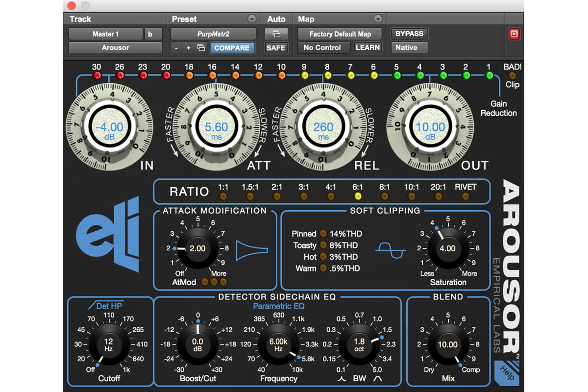Click the Boost/Cut knob

(197, 345)
